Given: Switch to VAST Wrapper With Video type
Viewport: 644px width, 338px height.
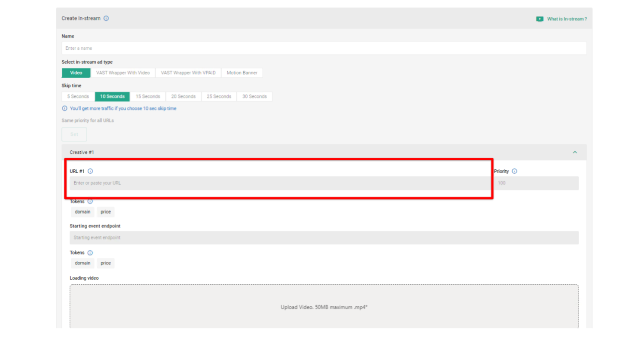Looking at the screenshot, I should [x=123, y=73].
